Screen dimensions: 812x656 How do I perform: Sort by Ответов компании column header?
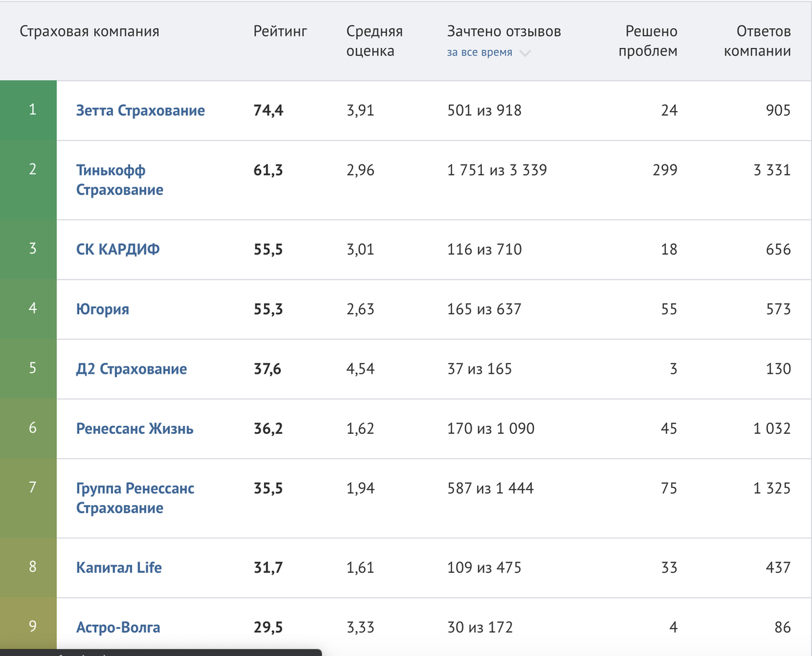(x=757, y=41)
